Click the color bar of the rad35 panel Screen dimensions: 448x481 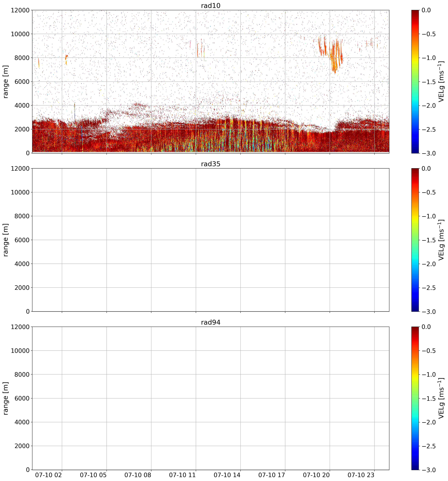point(415,240)
